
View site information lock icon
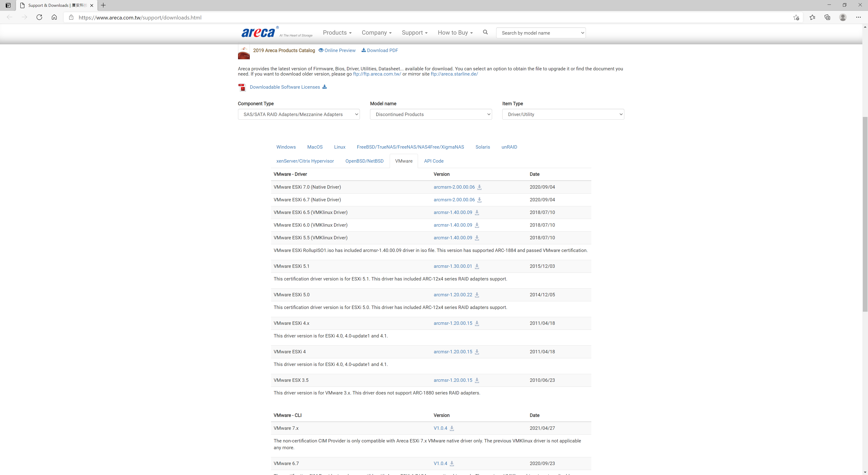[71, 17]
